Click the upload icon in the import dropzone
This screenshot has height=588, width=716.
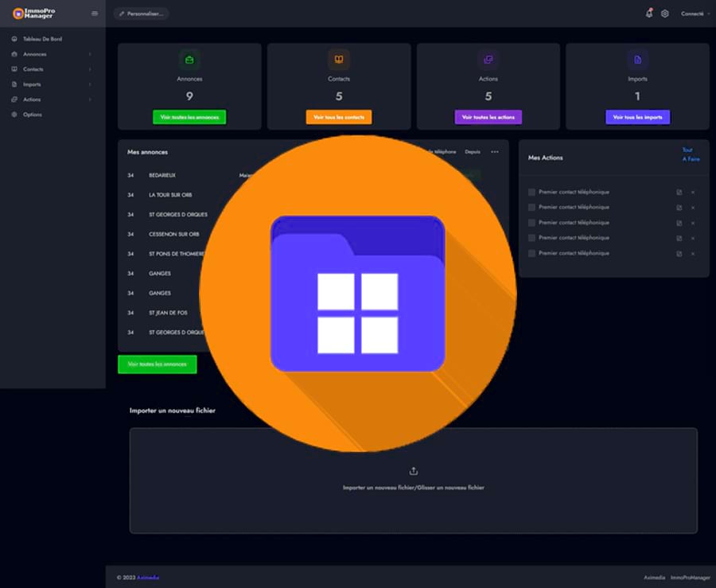[x=413, y=471]
